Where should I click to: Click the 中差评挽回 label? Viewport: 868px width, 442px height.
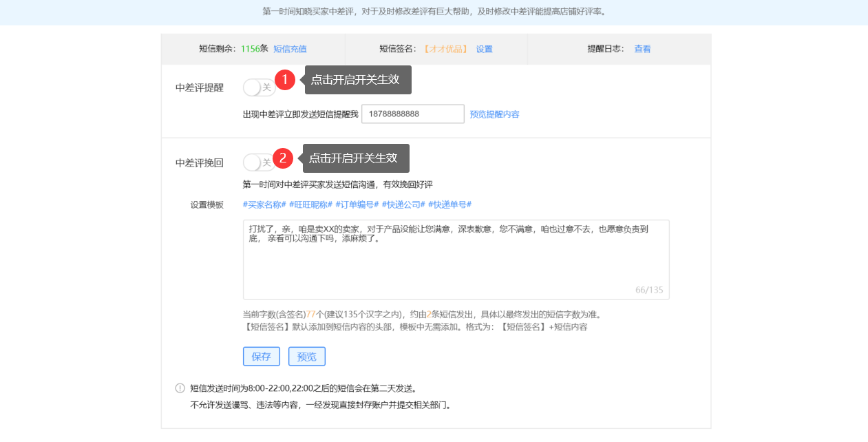pos(200,162)
